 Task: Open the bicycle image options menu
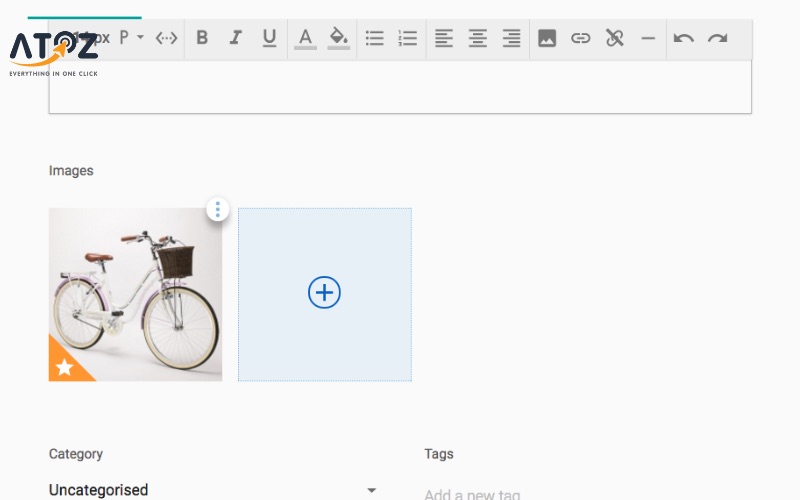pyautogui.click(x=218, y=209)
